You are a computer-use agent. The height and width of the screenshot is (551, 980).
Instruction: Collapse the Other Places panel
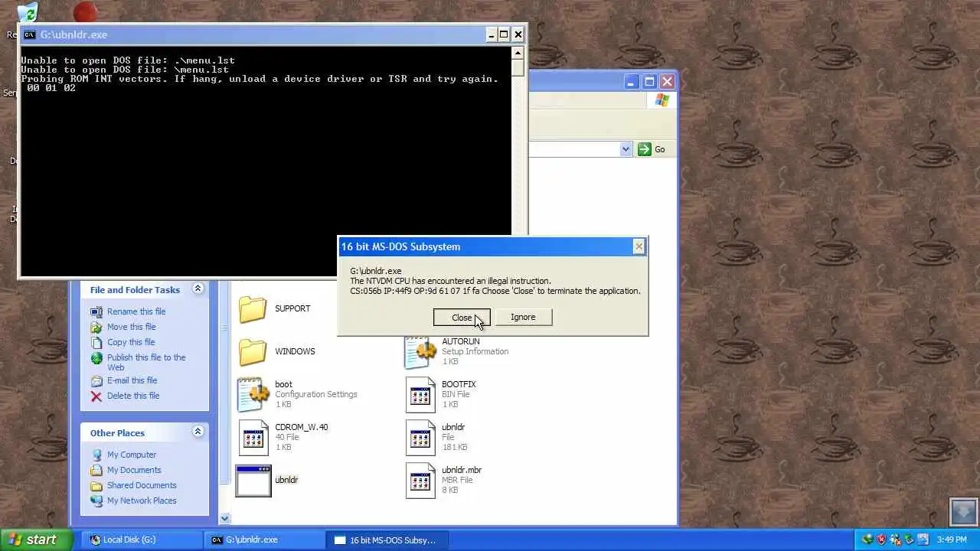[198, 432]
